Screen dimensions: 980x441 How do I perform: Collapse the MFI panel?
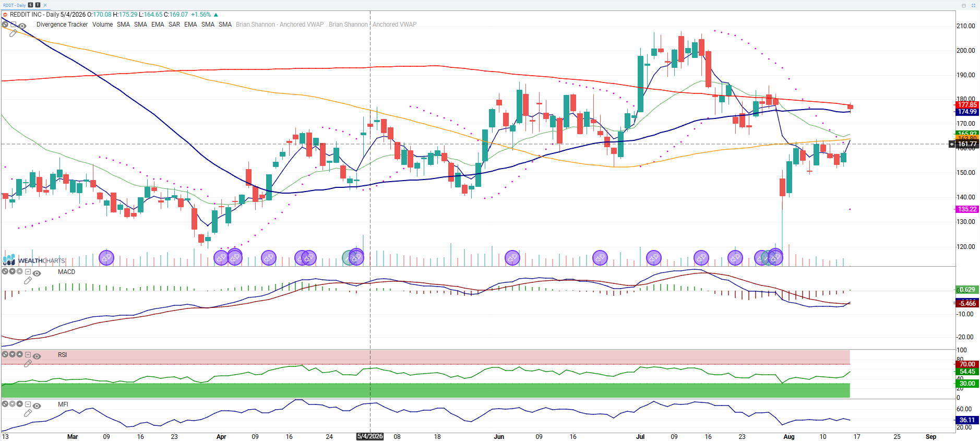28,404
